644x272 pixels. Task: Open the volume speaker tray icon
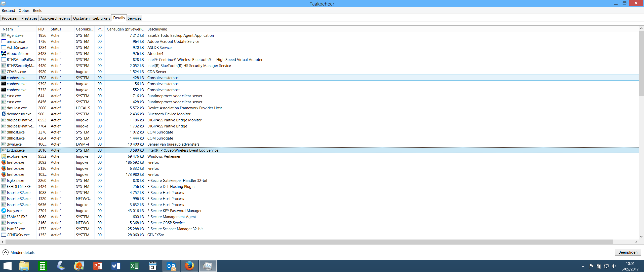click(x=614, y=266)
